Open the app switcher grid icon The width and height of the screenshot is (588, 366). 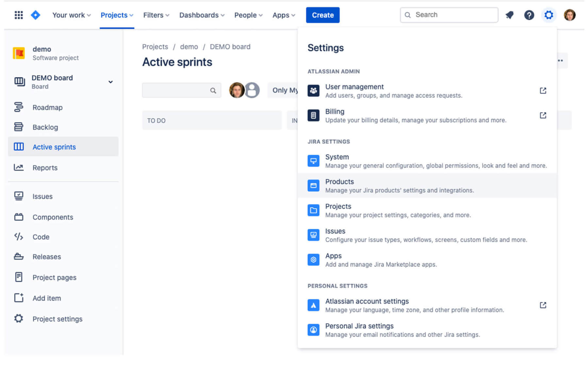click(19, 15)
